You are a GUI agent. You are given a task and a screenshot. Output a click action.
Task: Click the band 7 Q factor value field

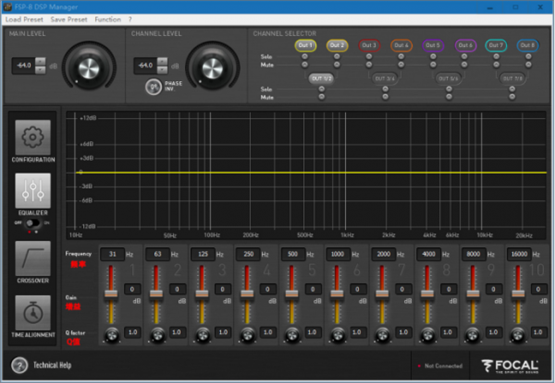pyautogui.click(x=403, y=332)
